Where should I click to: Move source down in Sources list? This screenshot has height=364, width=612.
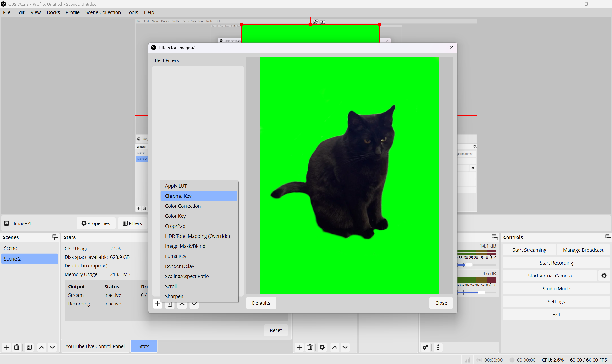(x=345, y=347)
